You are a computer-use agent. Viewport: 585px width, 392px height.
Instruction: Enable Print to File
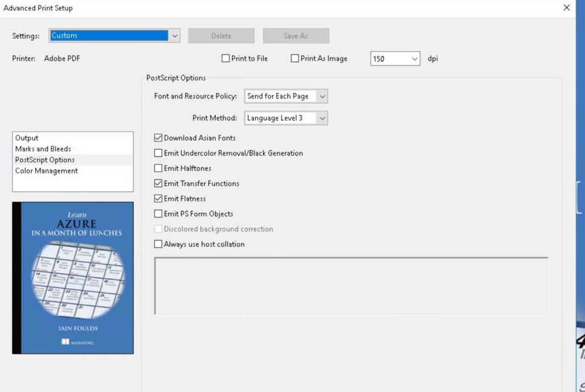(x=224, y=58)
